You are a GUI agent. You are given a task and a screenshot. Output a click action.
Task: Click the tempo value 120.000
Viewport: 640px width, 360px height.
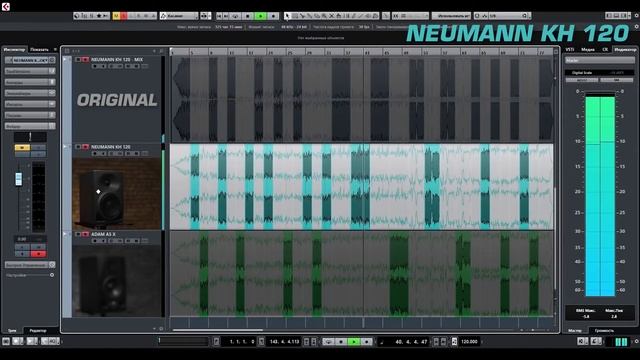tap(469, 342)
